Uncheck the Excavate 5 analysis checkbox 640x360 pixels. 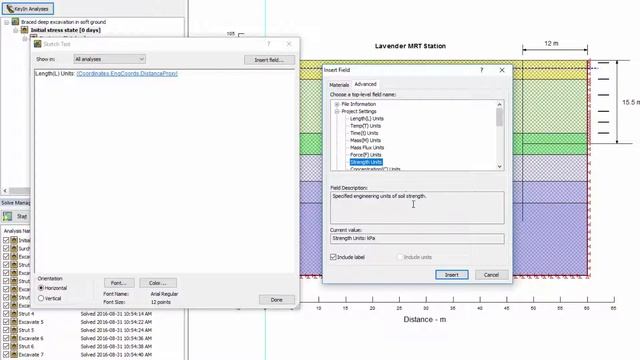(x=6, y=322)
